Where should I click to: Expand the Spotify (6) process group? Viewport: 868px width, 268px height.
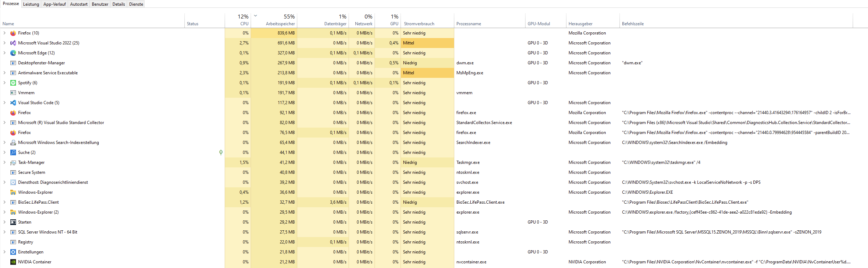4,83
